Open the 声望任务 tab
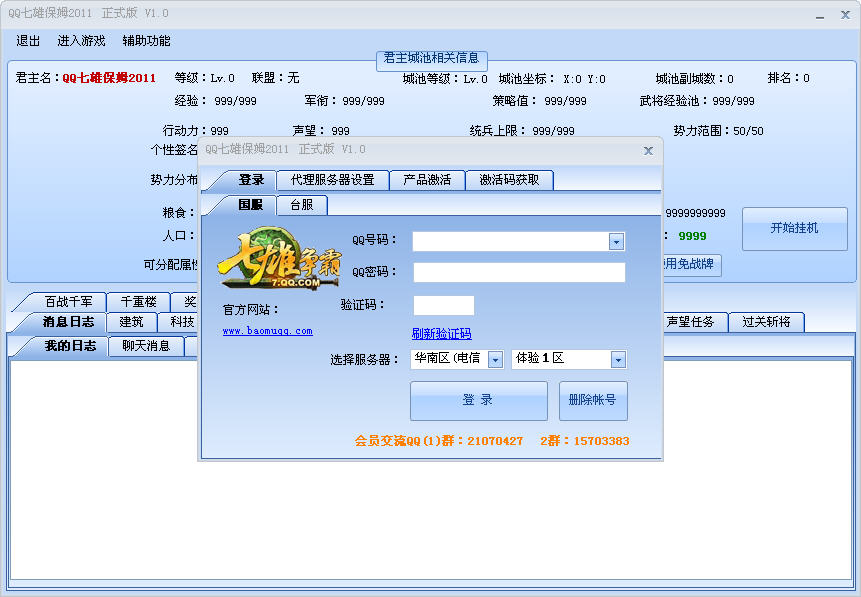 694,322
